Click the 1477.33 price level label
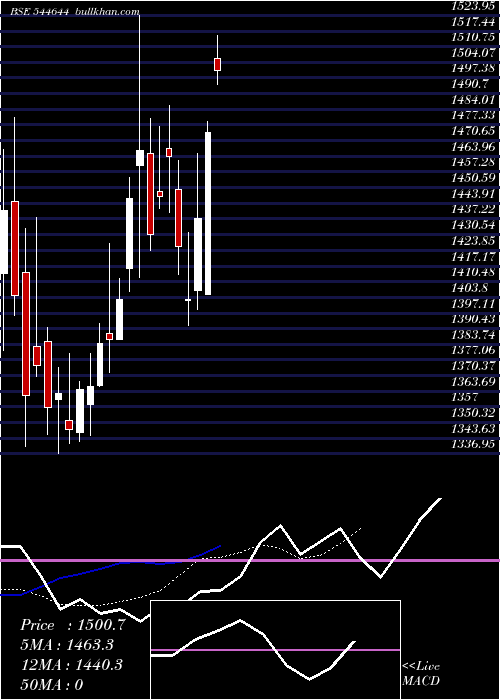This screenshot has height=700, width=500. (473, 115)
